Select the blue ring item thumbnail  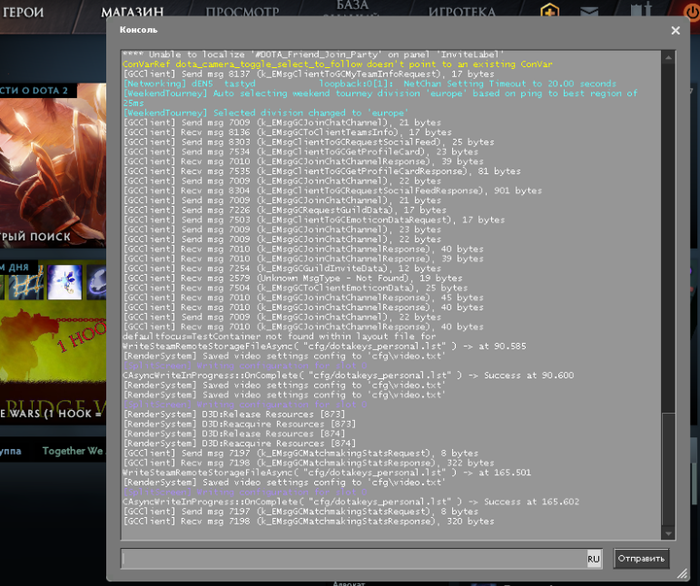96,282
